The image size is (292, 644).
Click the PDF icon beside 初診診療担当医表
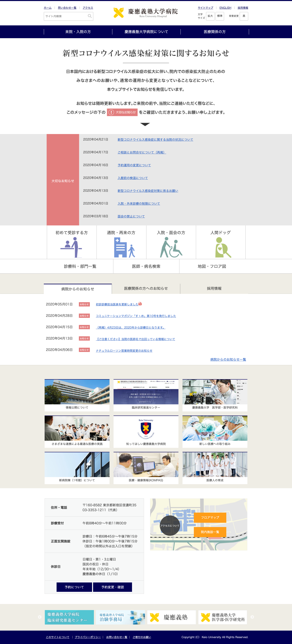tap(140, 304)
